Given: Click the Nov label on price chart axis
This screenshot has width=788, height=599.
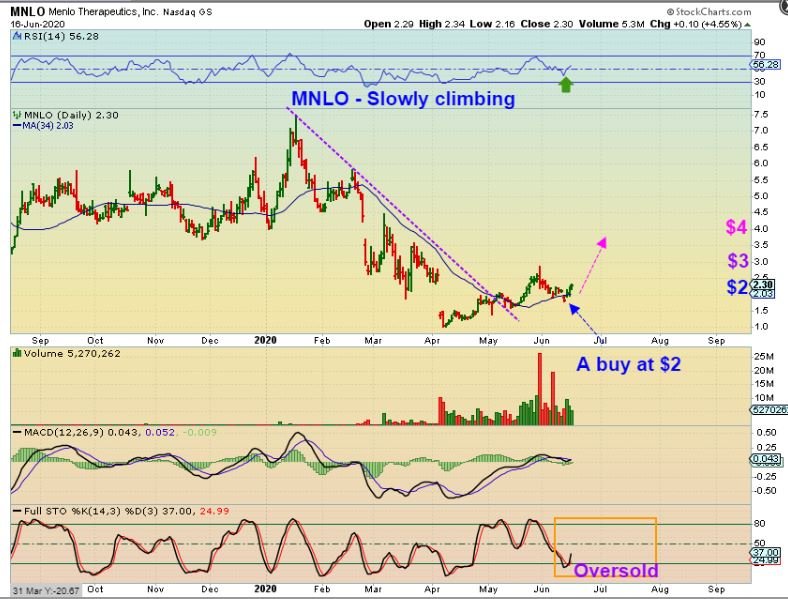Looking at the screenshot, I should [x=156, y=340].
